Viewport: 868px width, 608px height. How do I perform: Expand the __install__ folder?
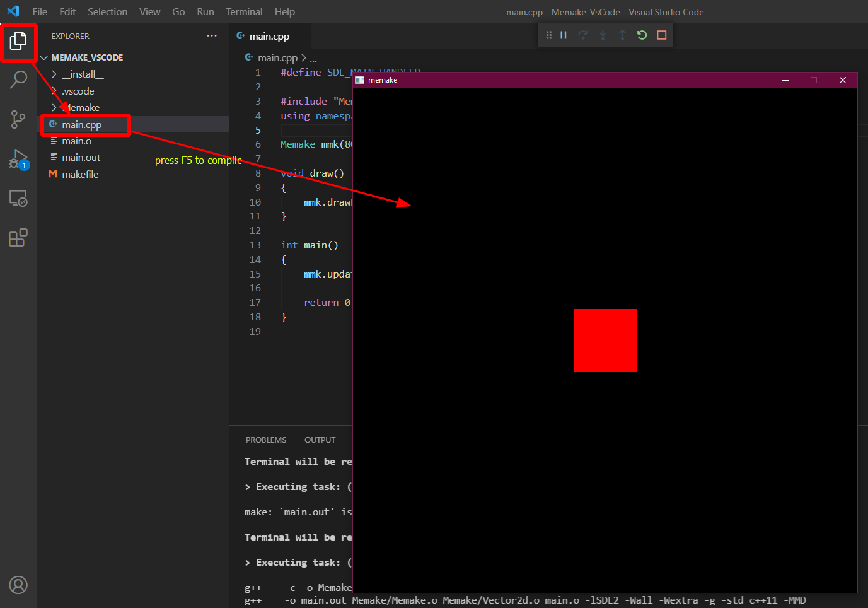(133, 74)
